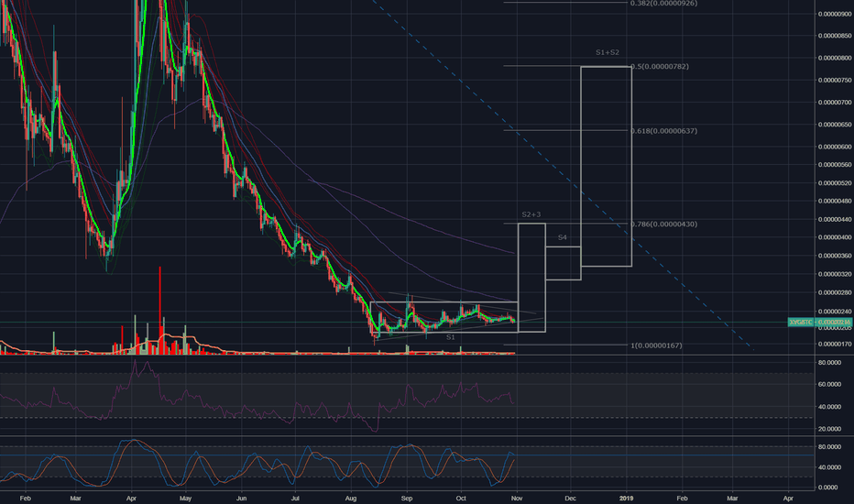The height and width of the screenshot is (504, 854).
Task: Click the 0.00000850 price axis label
Action: pos(835,36)
